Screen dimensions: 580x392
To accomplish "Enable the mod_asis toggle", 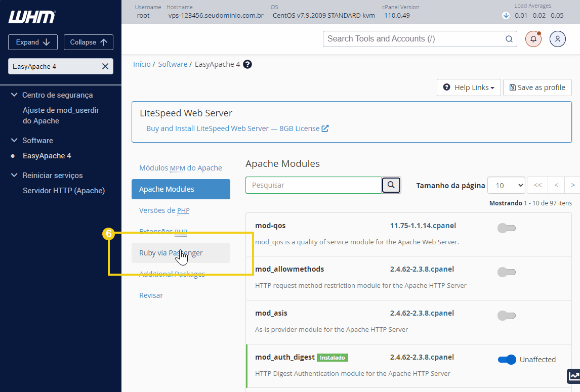I will (507, 316).
